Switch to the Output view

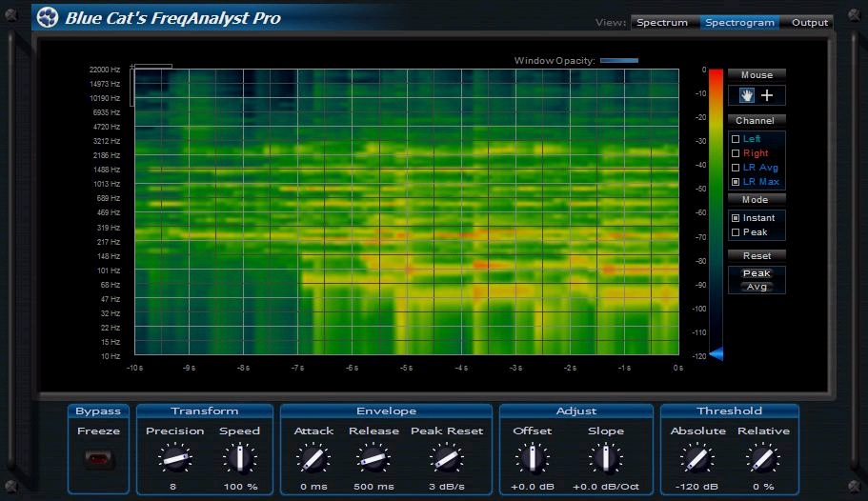pyautogui.click(x=809, y=23)
